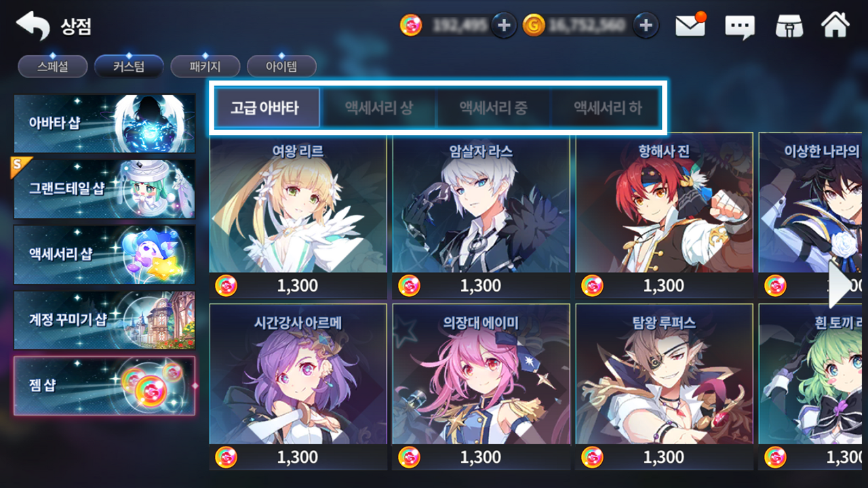868x488 pixels.
Task: Select the 액세서리 상 sub-tab
Action: (x=378, y=108)
